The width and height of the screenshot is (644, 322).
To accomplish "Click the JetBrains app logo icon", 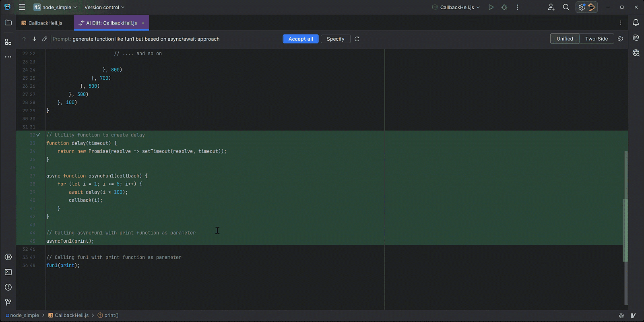I will (x=7, y=7).
